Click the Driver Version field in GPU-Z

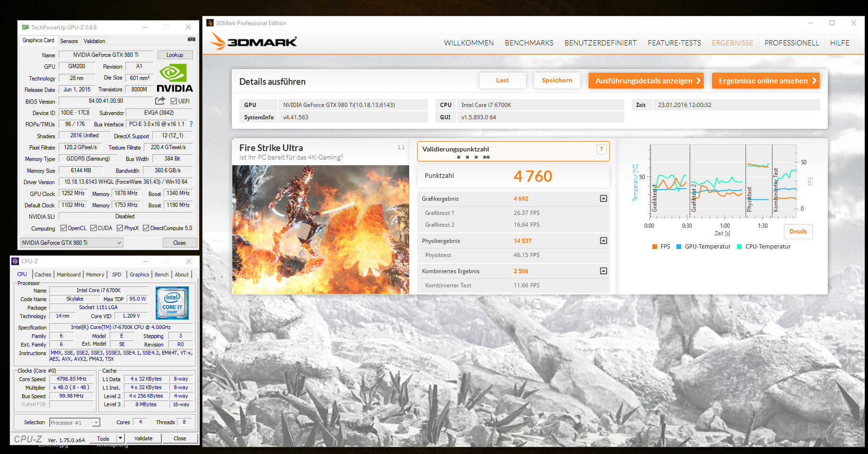126,182
